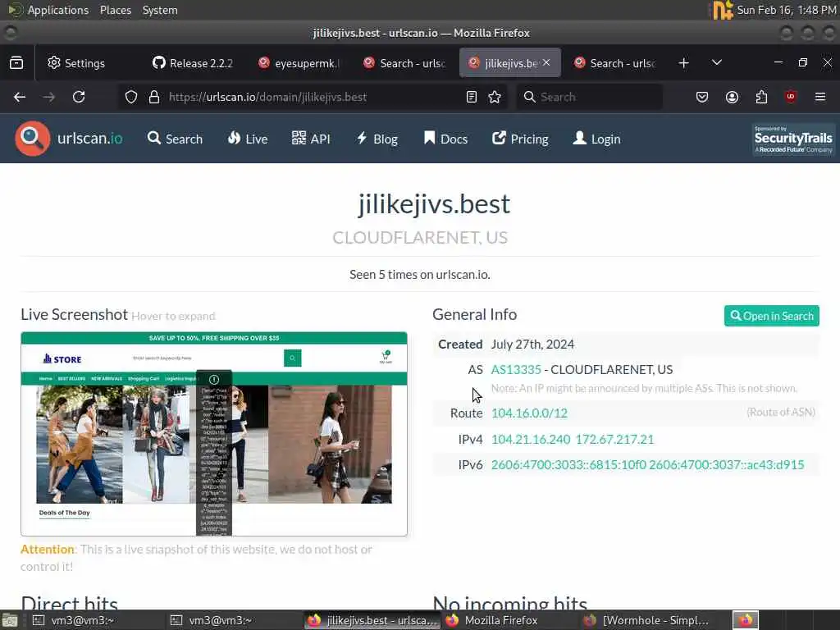Click the uBlock Origin extension icon

pos(791,97)
